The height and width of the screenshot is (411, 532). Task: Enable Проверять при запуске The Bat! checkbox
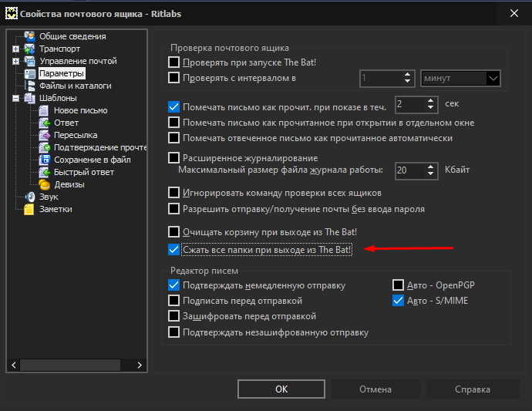[173, 62]
